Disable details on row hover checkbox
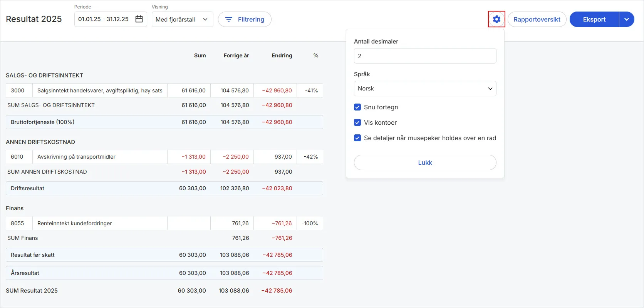Screen dimensions: 644x308 click(x=357, y=138)
